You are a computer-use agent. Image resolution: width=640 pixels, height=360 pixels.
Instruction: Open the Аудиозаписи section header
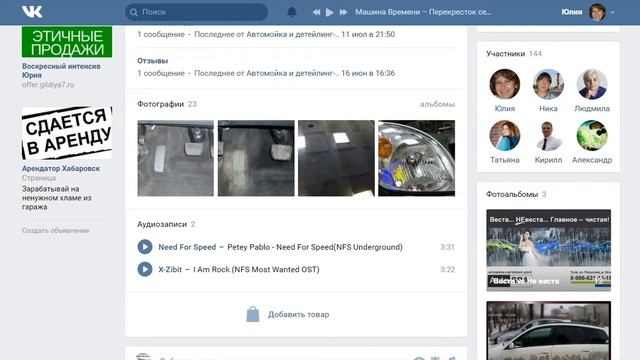click(162, 224)
